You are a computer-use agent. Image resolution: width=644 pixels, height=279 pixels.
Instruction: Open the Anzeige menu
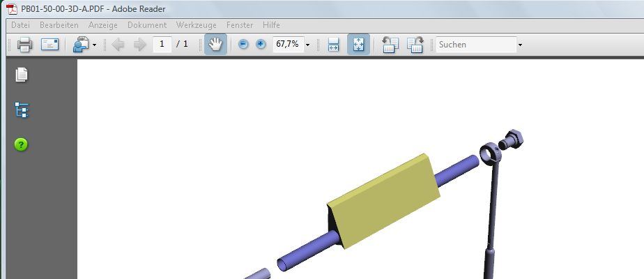(102, 25)
